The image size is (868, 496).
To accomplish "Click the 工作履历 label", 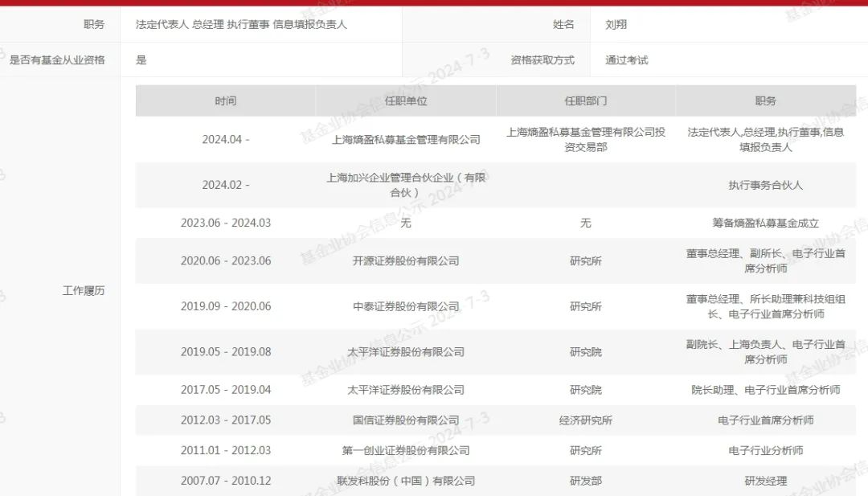I will pos(84,291).
